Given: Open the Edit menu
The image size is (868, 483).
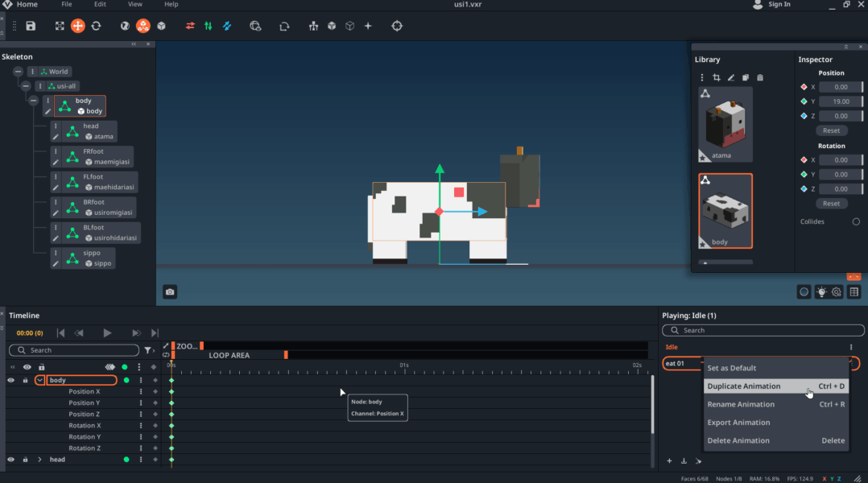Looking at the screenshot, I should pos(100,4).
